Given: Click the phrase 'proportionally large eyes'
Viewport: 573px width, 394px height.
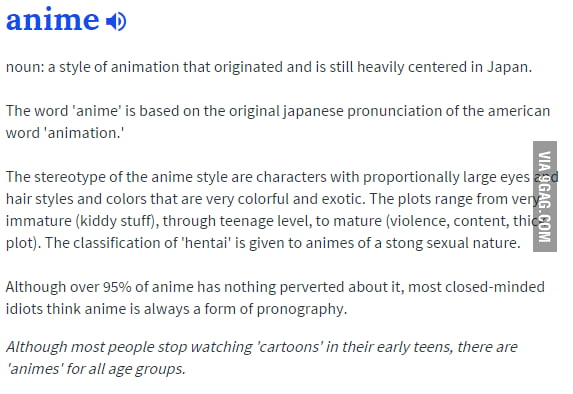Looking at the screenshot, I should click(446, 178).
